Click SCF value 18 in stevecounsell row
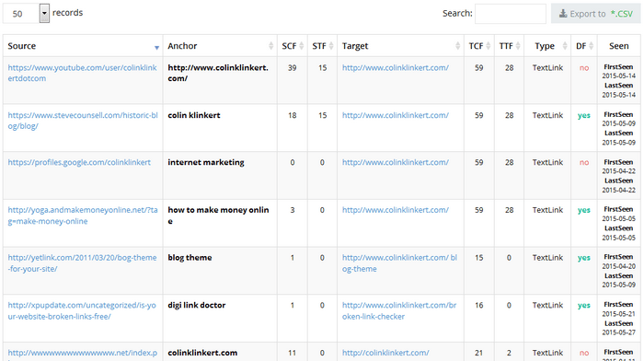644x361 pixels. tap(292, 115)
